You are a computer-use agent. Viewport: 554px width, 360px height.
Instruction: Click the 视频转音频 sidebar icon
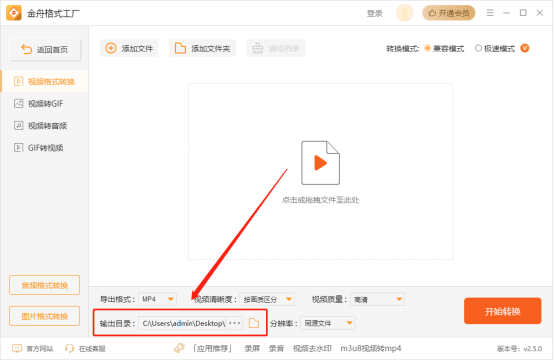18,125
